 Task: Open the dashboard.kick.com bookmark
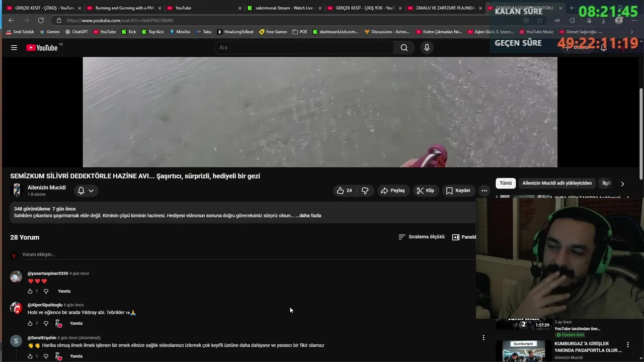pos(335,32)
